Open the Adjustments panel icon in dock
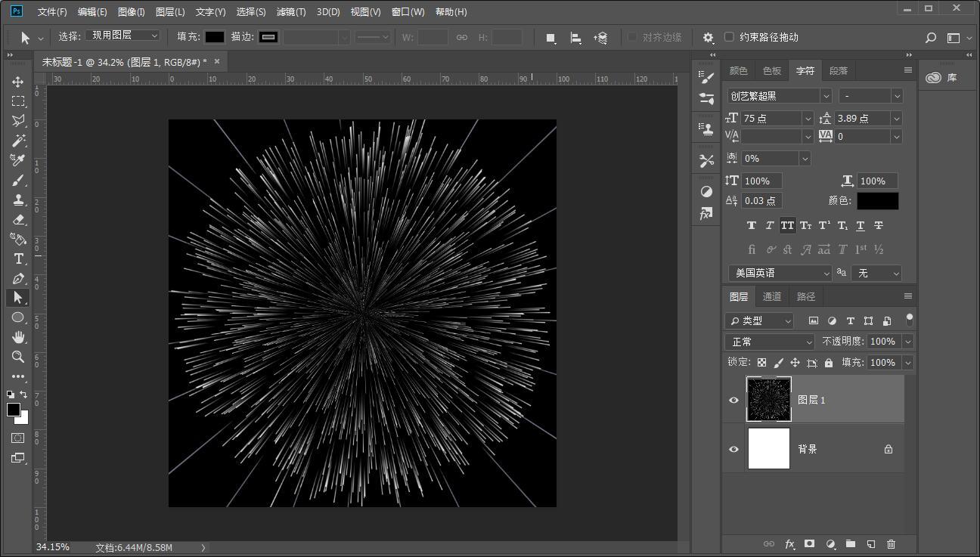980x557 pixels. [x=706, y=191]
